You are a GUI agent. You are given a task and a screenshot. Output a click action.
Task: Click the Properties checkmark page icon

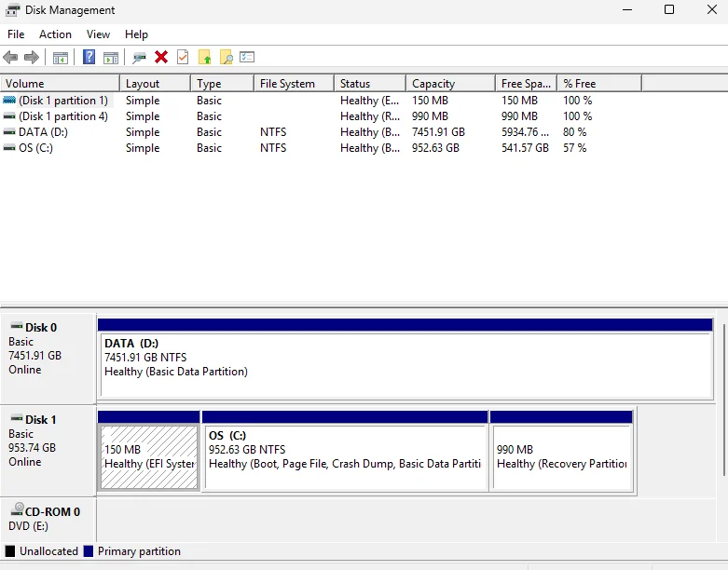coord(183,57)
